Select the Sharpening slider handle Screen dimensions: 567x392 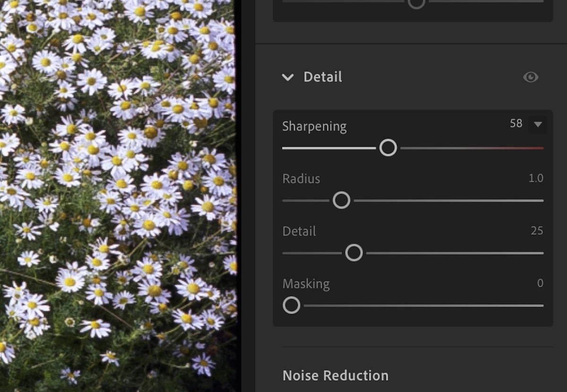[388, 148]
